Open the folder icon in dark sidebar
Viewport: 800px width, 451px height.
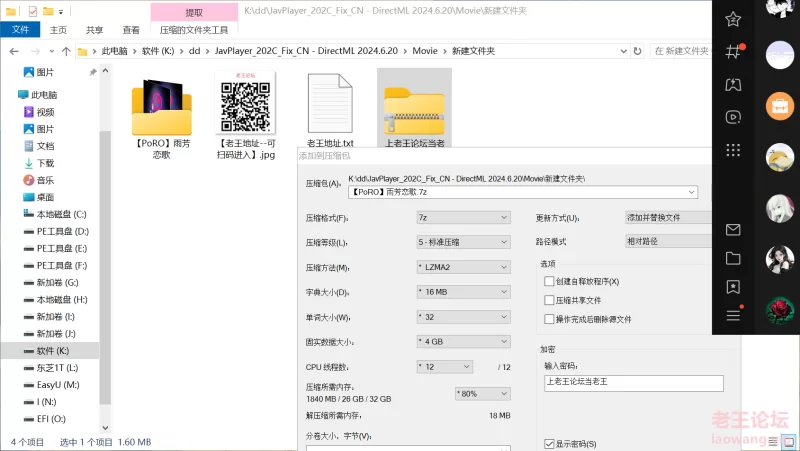(733, 258)
